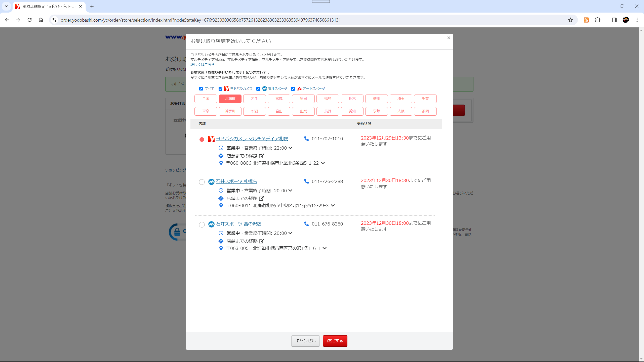Click the browser forward arrow

point(18,20)
